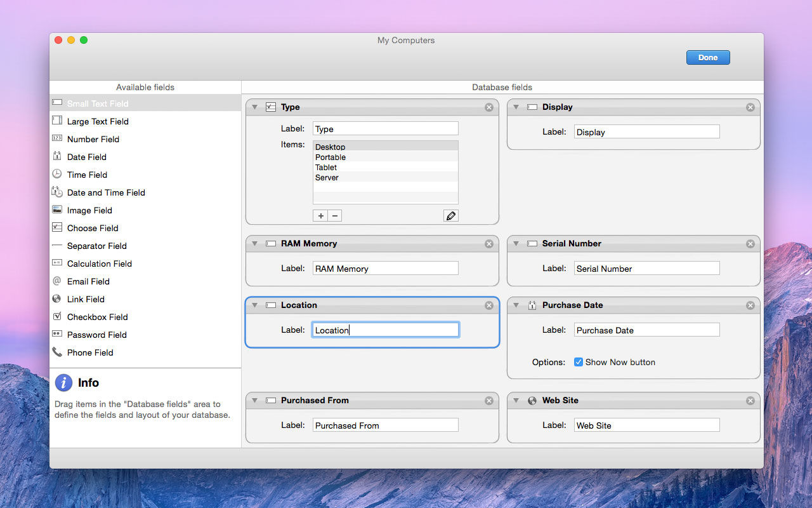Add an item with the plus button
Screen dimensions: 812x508
(321, 216)
